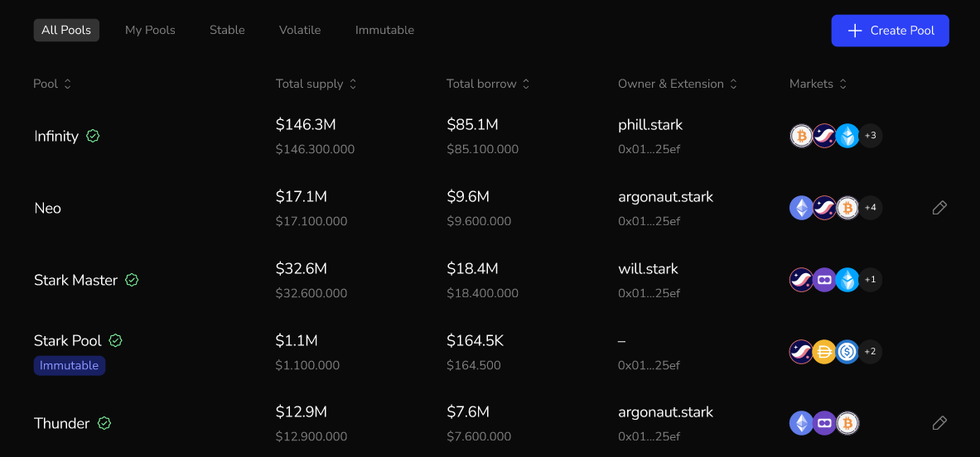Open the argonaut.stark owner link for Neo
Viewport: 980px width, 457px height.
(665, 197)
